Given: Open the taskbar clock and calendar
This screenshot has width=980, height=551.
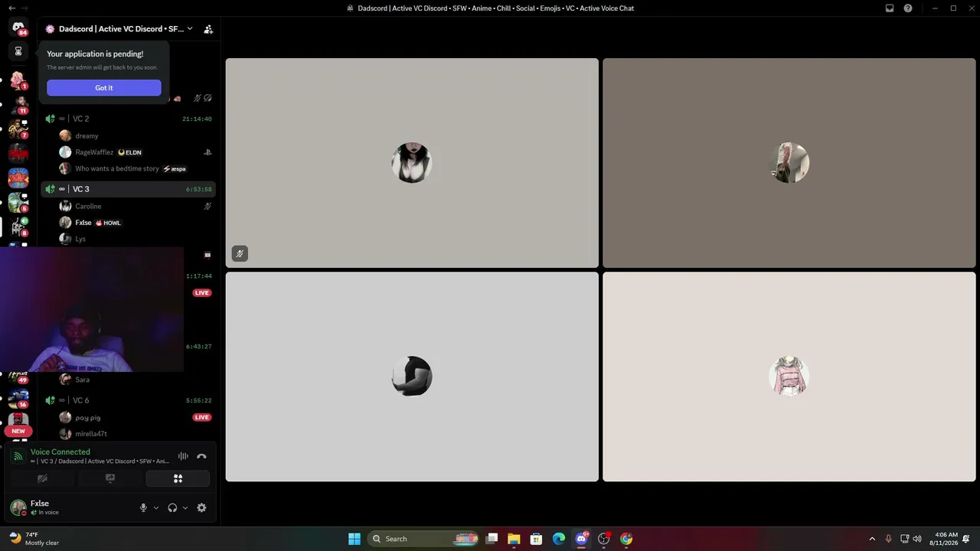Looking at the screenshot, I should (943, 539).
